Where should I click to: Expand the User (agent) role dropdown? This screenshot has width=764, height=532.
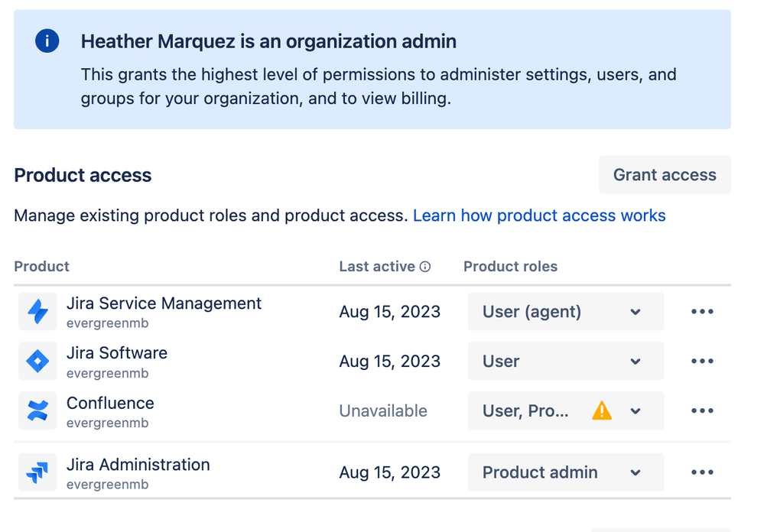point(565,312)
